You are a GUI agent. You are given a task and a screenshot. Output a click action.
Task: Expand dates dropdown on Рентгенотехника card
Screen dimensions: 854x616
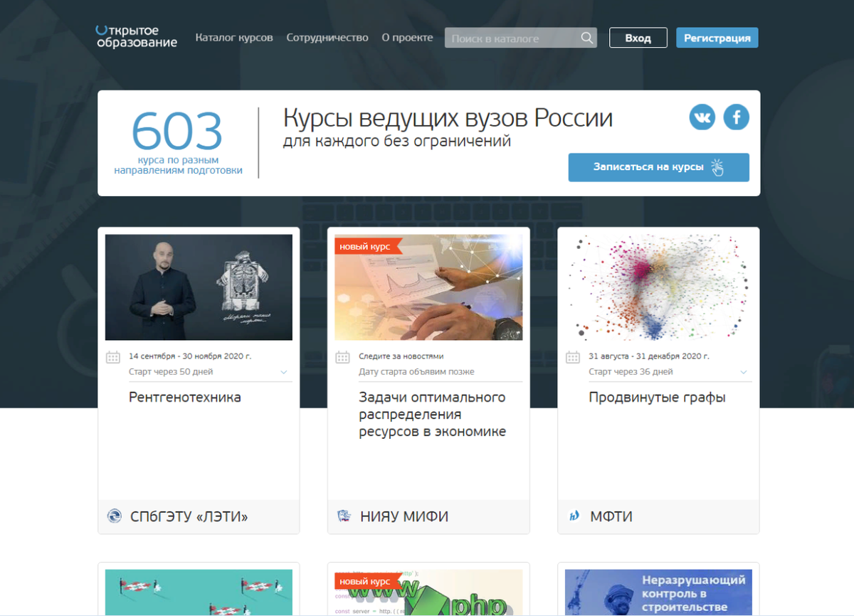tap(284, 372)
